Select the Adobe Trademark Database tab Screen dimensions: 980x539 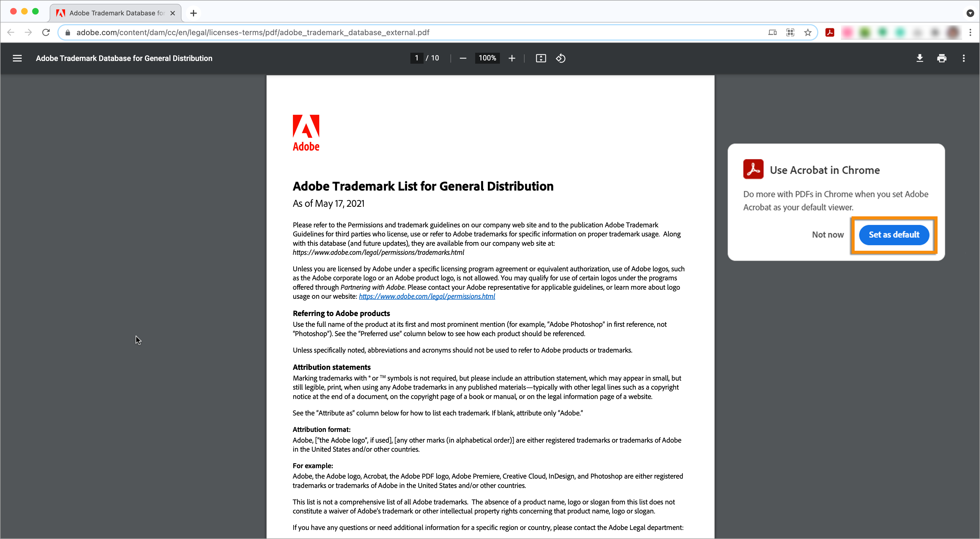click(110, 13)
